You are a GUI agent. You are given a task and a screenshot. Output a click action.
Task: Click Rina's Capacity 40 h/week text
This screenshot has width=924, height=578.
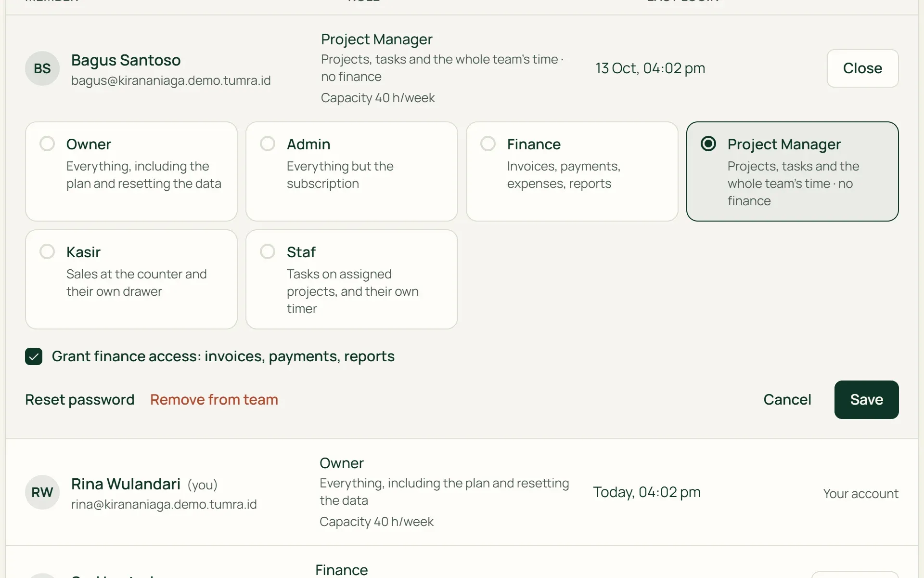[376, 522]
